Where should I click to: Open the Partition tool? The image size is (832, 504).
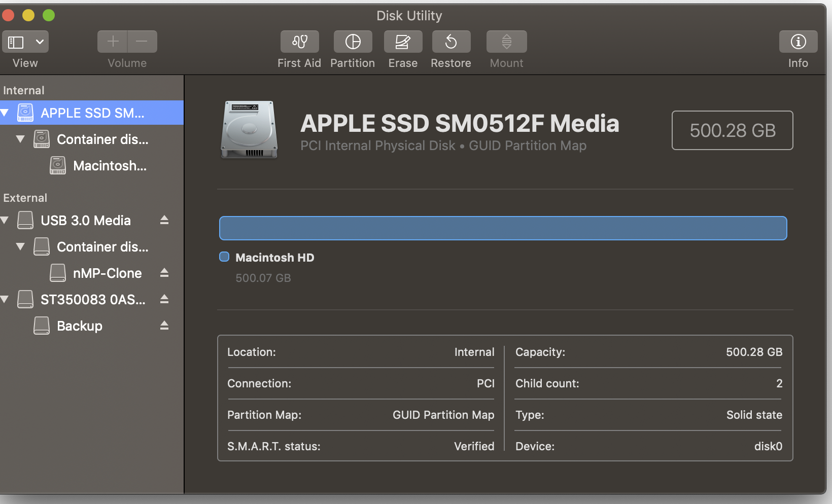click(353, 42)
